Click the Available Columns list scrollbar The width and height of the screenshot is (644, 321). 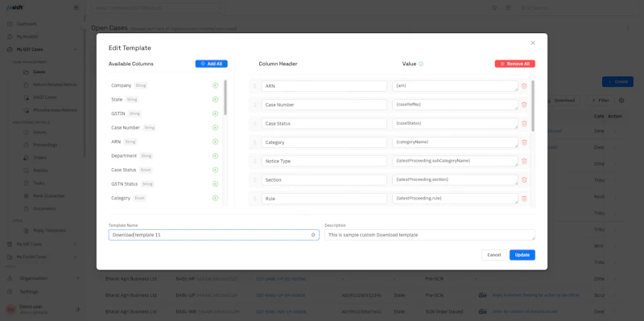point(225,97)
